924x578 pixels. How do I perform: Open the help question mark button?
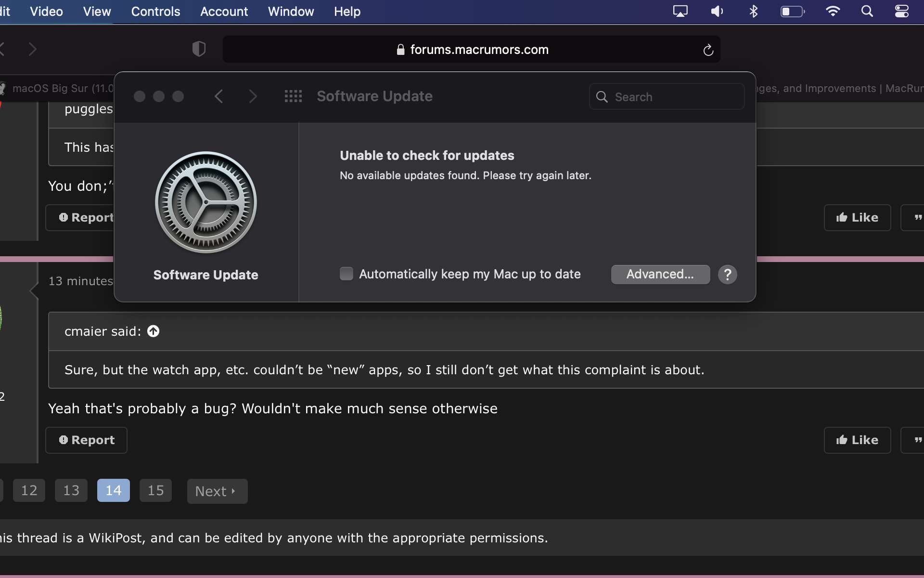[727, 275]
